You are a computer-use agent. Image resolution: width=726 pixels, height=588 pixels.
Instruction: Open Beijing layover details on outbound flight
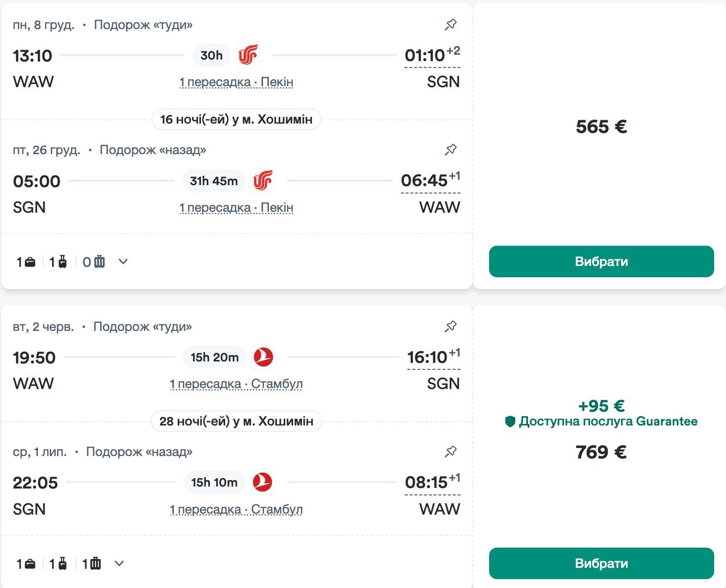click(x=236, y=82)
